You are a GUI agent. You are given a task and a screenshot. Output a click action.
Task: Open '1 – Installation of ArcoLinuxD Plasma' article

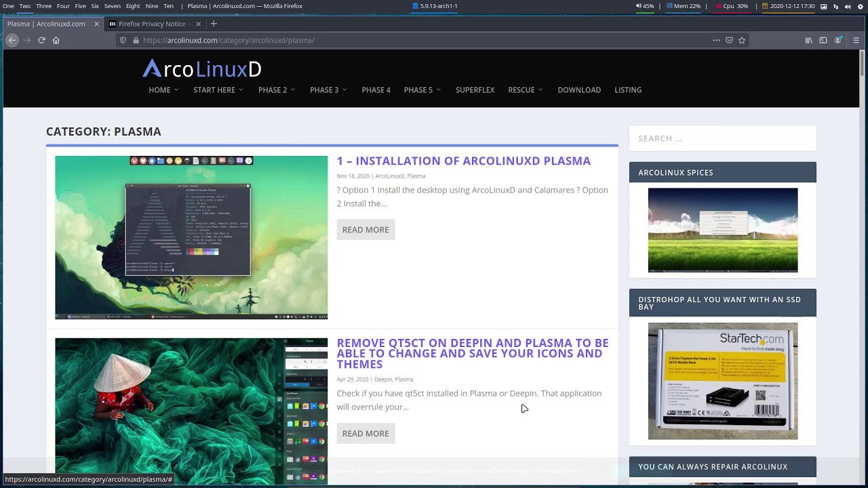coord(464,161)
